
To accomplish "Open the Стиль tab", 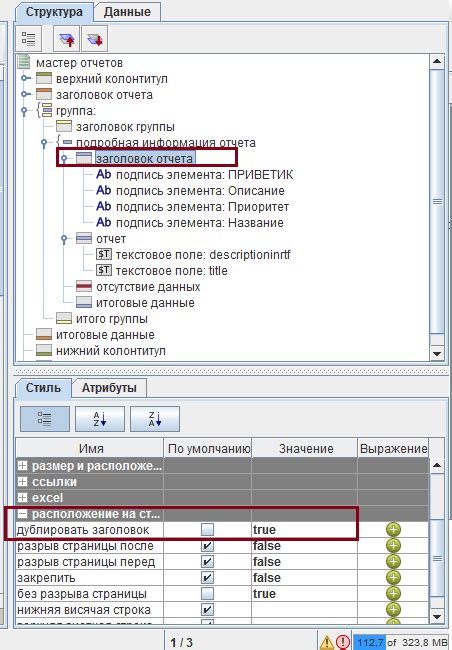I will point(43,388).
